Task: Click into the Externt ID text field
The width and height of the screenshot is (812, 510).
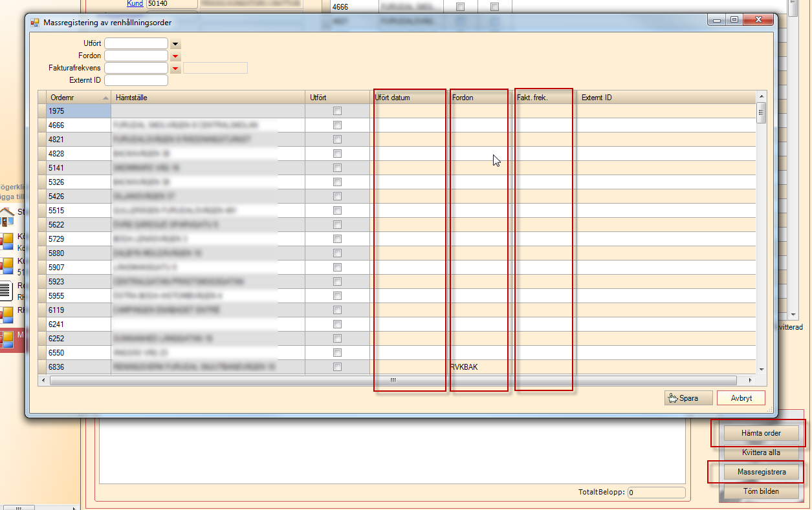Action: point(136,81)
